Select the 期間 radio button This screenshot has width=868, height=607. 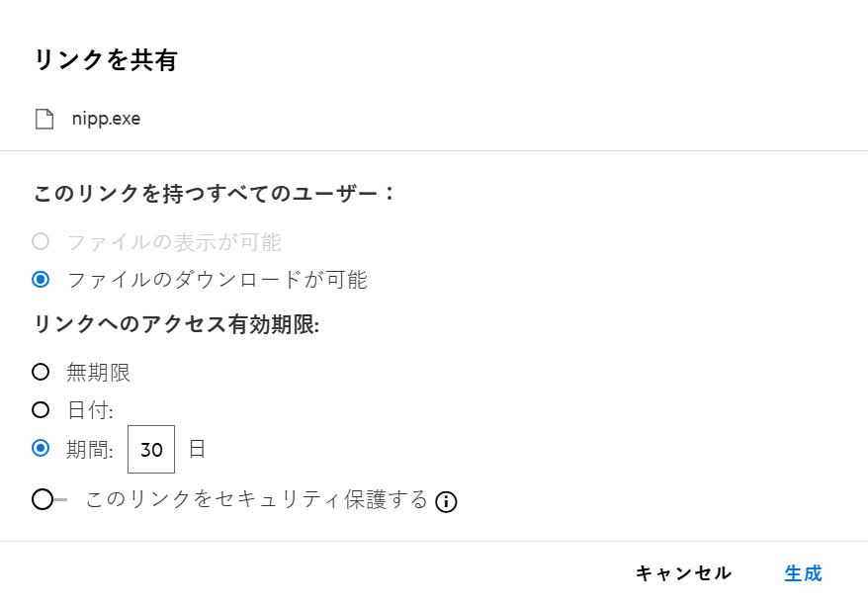(41, 449)
